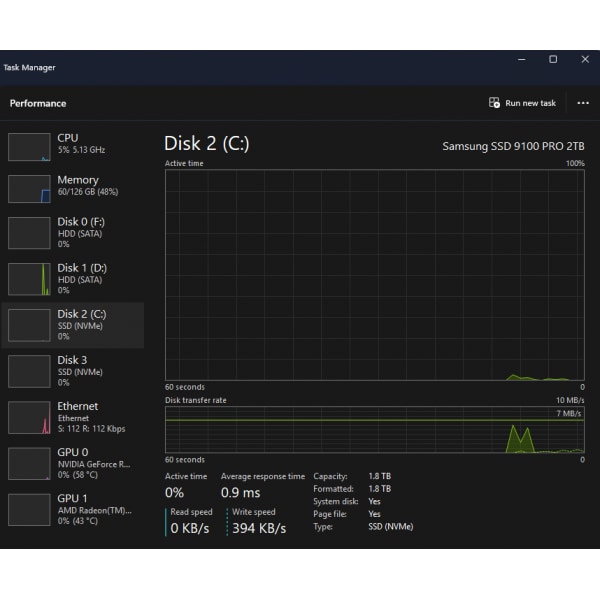Open GPU 1 AMD Radeon thumbnail

pos(29,509)
